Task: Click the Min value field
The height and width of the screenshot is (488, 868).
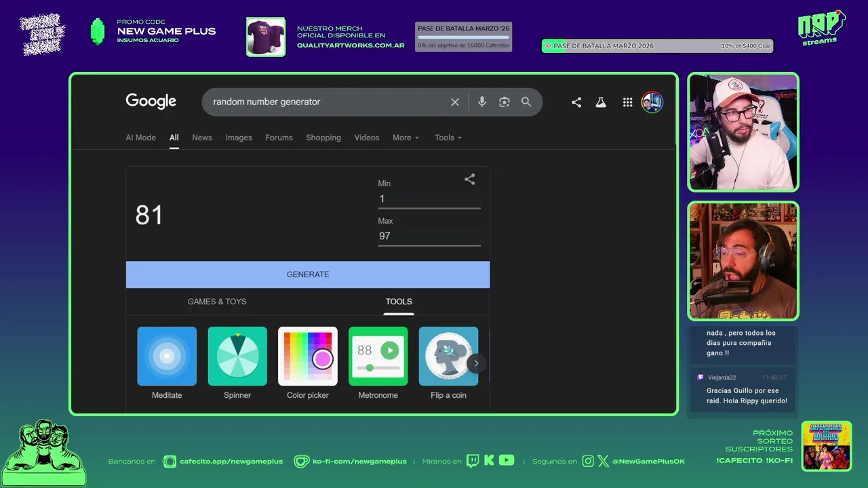Action: (x=429, y=199)
